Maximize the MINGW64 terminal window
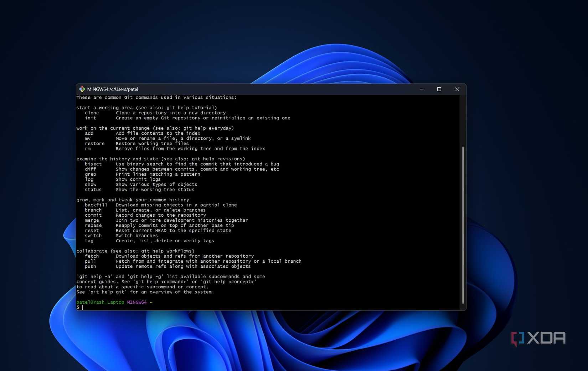 [439, 89]
